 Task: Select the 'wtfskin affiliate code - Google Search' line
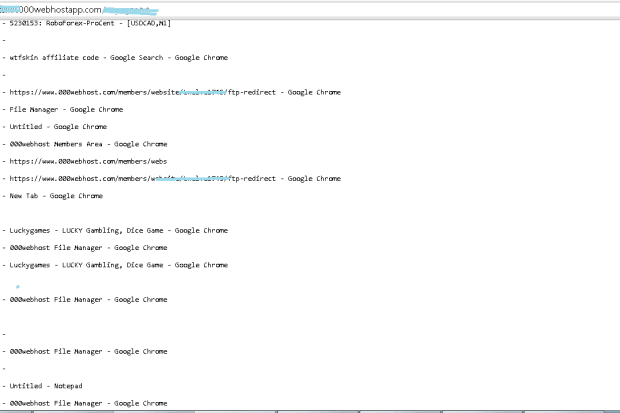pos(119,58)
